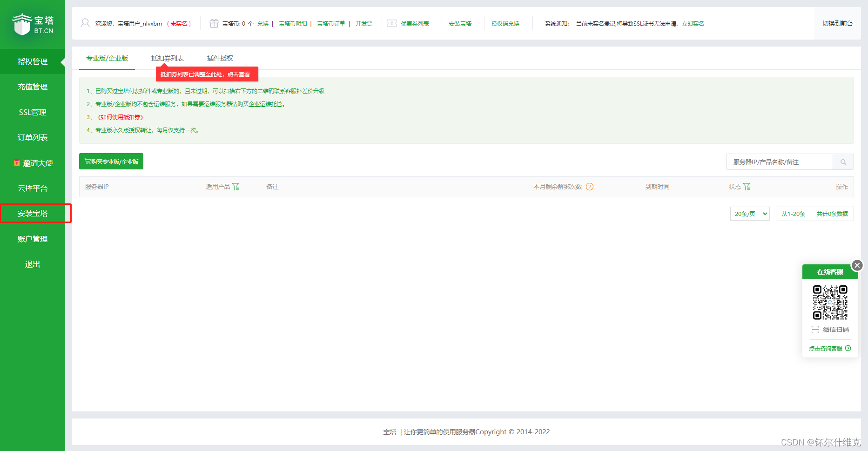Click the gift icon beside 宝塔币

(x=214, y=23)
